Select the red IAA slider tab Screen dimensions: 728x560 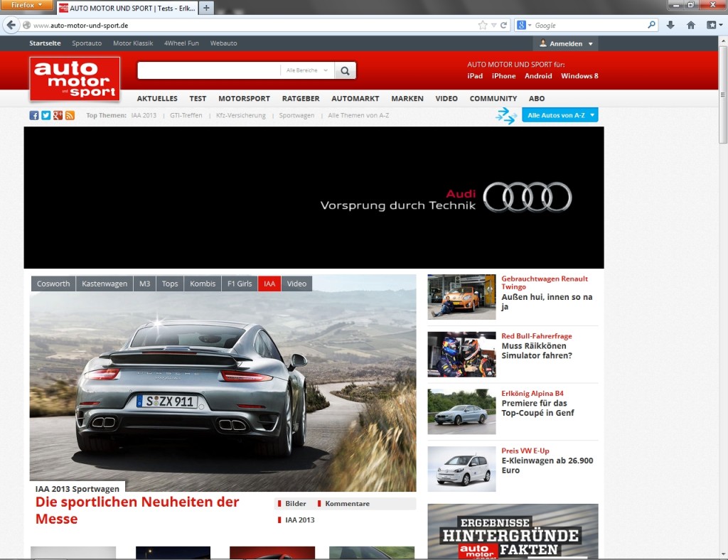269,284
